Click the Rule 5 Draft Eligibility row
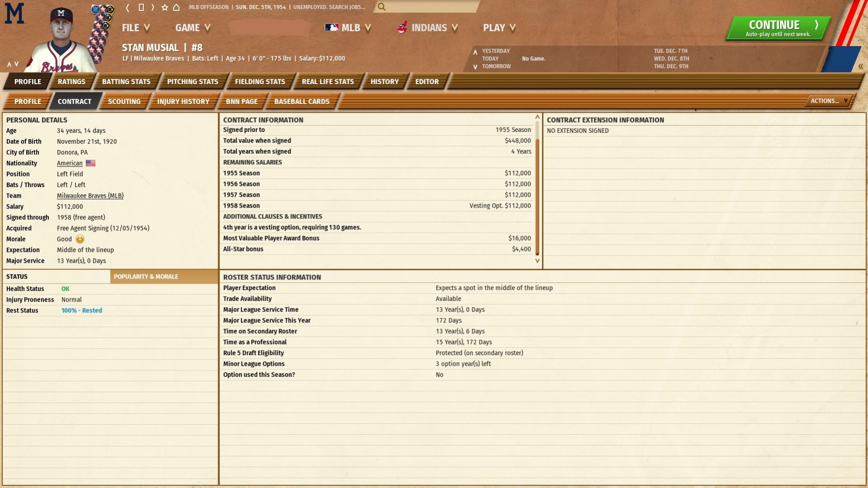This screenshot has height=488, width=868. click(542, 353)
